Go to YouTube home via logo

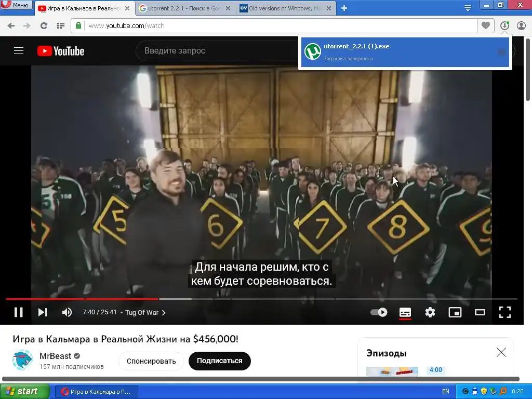pos(61,51)
